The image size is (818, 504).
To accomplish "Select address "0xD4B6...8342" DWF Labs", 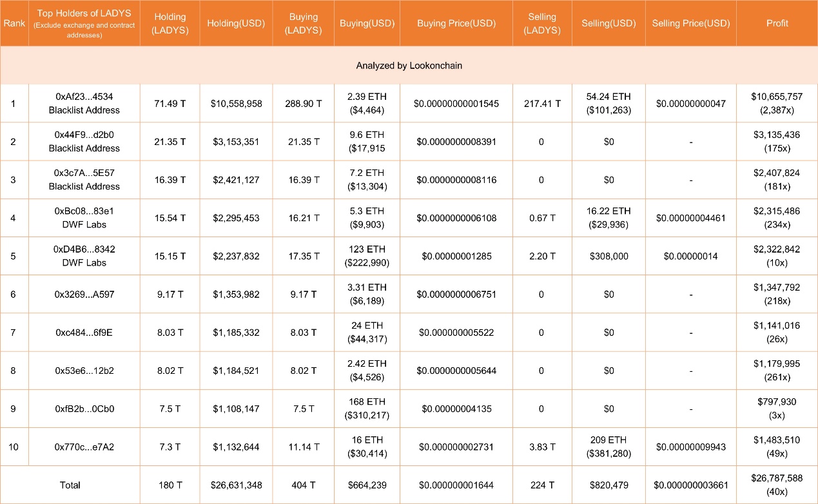I will (84, 256).
